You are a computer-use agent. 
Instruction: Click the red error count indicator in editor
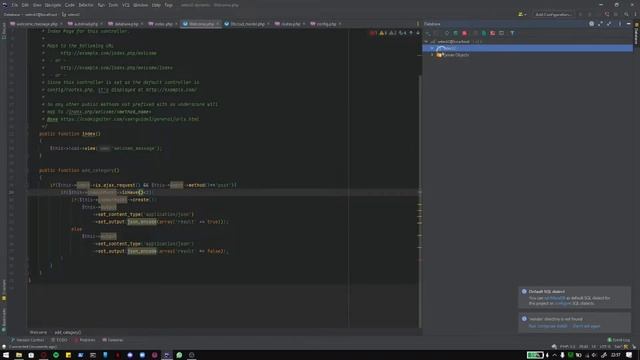click(x=373, y=33)
